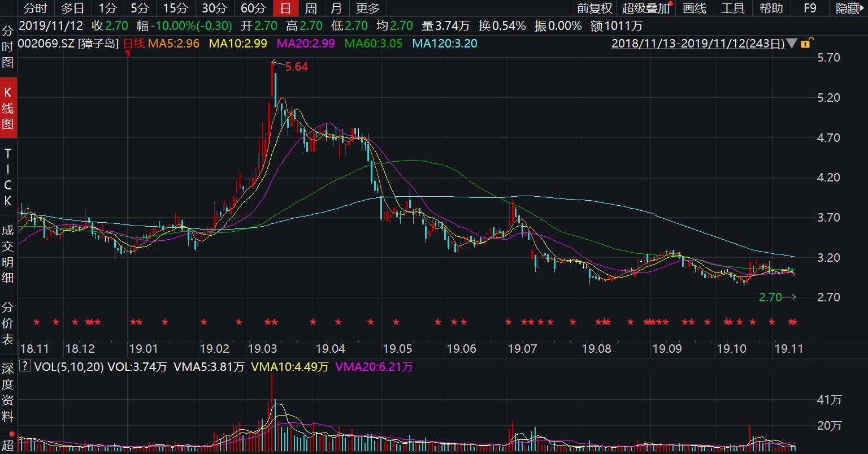Switch to 60分 timeframe tab
Screen dimensions: 868x454
(x=253, y=8)
